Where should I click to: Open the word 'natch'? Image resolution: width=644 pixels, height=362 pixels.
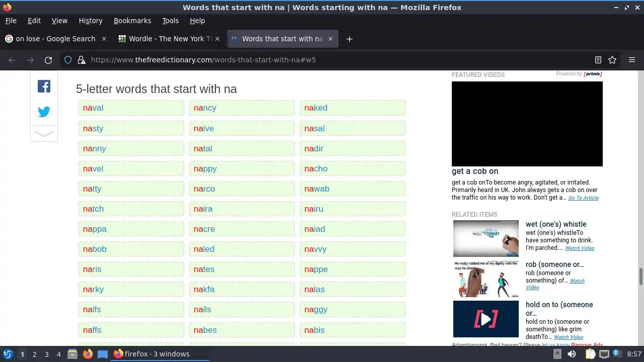coord(93,209)
